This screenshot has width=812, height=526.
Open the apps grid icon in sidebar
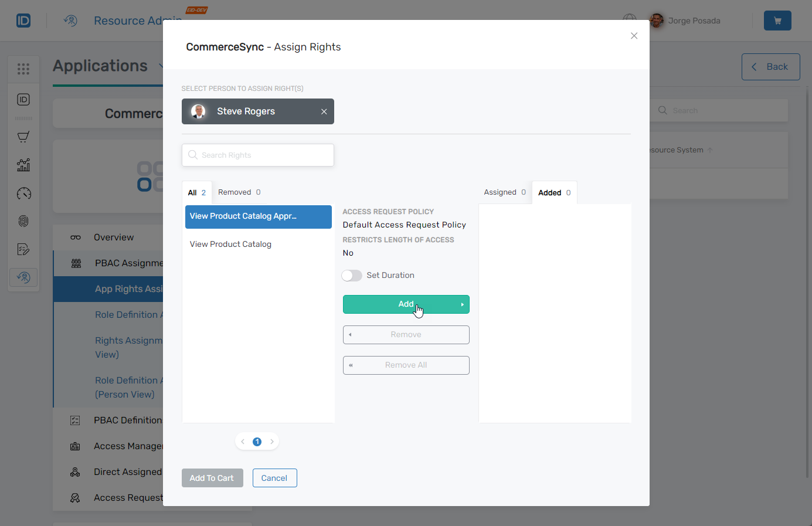point(23,69)
